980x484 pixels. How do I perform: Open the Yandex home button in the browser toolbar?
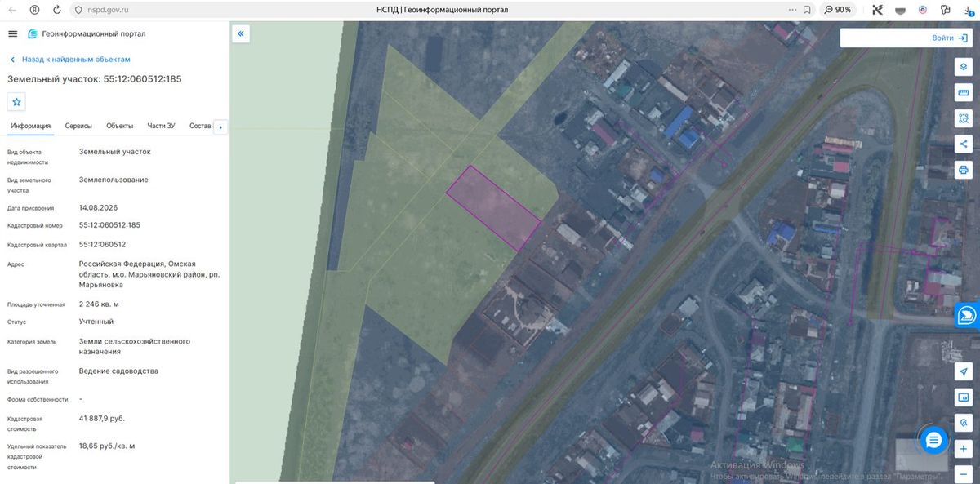coord(34,10)
